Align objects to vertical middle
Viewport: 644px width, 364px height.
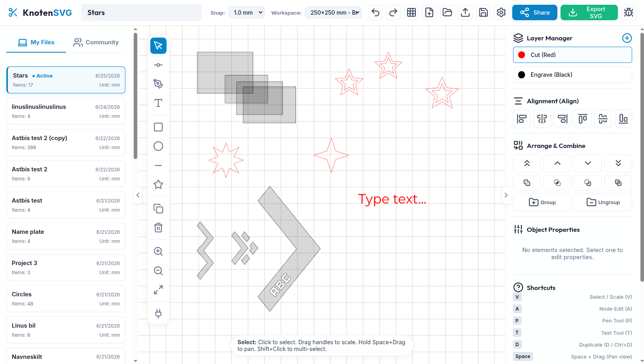pos(603,119)
